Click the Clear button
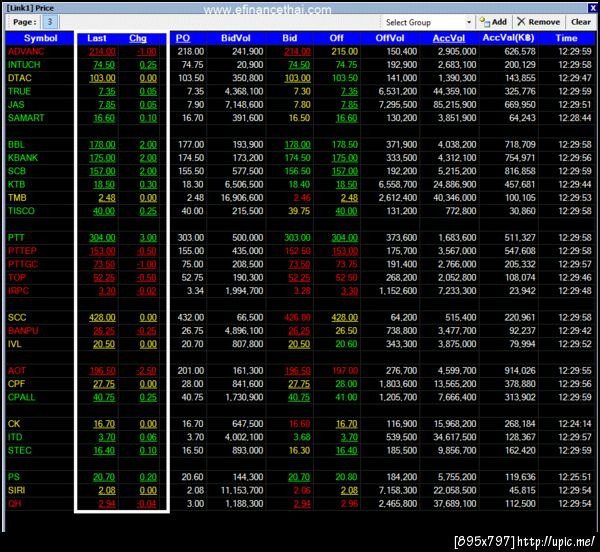The width and height of the screenshot is (600, 552). [x=580, y=22]
